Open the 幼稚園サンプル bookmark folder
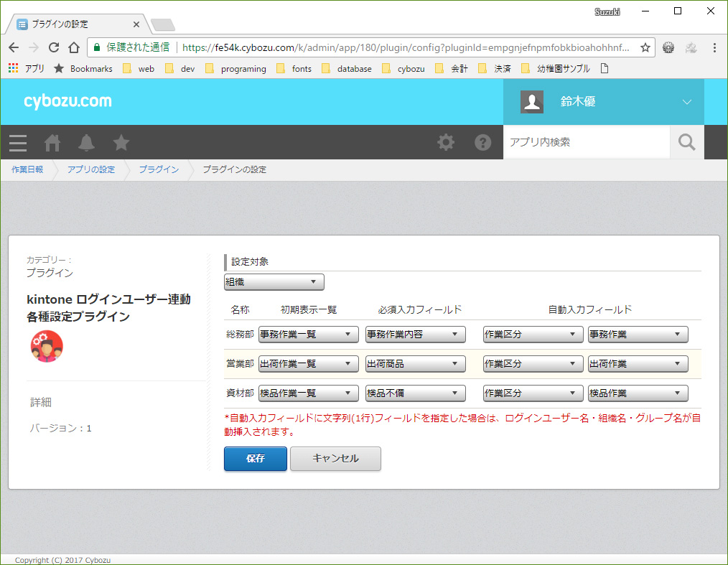 (556, 69)
